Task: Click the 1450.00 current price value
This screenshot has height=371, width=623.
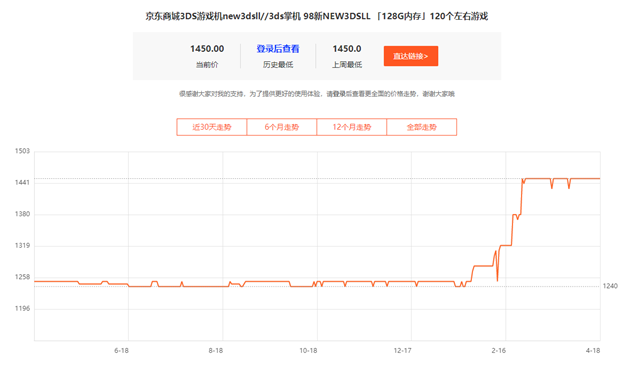Action: coord(207,49)
